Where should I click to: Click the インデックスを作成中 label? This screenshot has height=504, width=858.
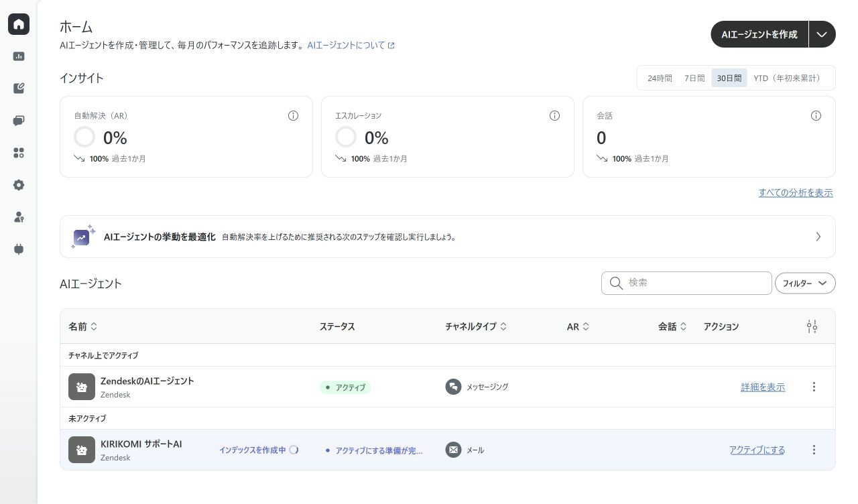[x=252, y=450]
